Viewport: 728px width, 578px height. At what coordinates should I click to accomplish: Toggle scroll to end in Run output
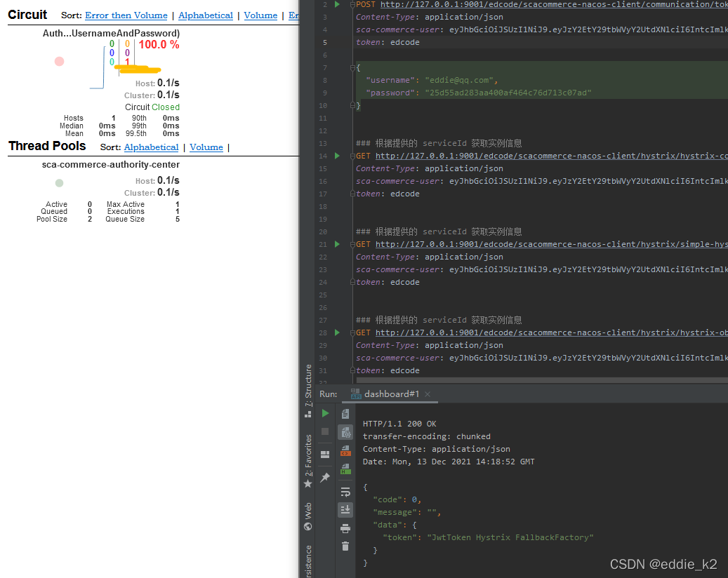(x=345, y=510)
